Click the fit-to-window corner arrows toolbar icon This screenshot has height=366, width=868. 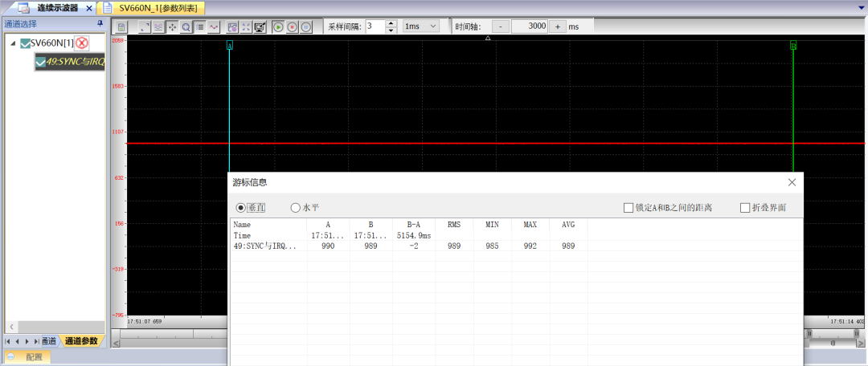click(145, 26)
